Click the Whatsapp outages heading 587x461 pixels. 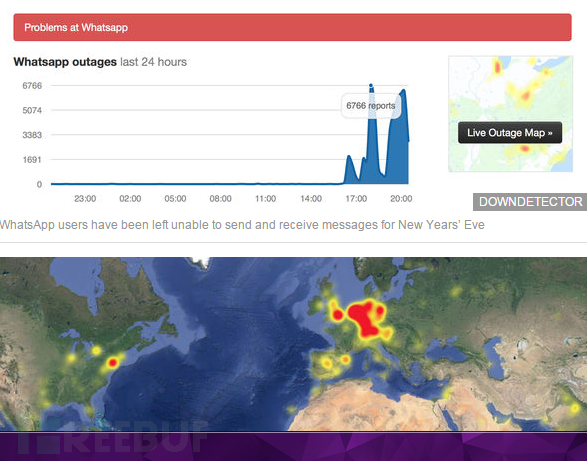(x=65, y=62)
